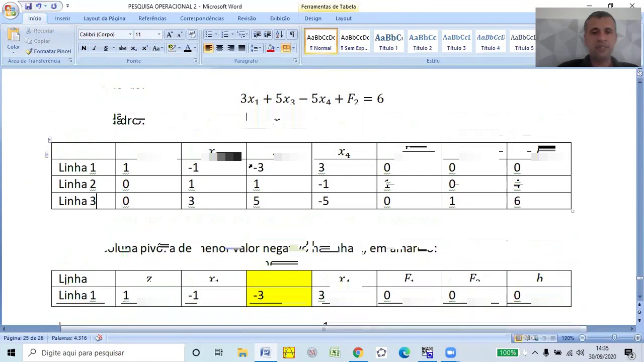The width and height of the screenshot is (644, 362).
Task: Toggle italic formatting (I)
Action: coord(94,48)
